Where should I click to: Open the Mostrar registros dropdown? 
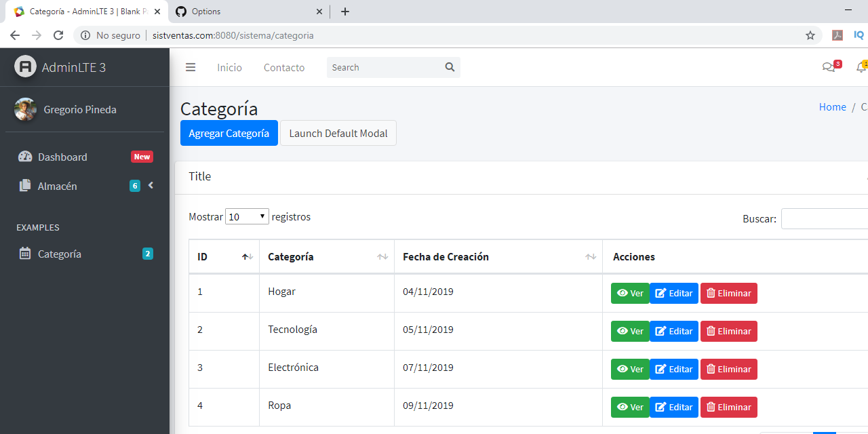[247, 216]
